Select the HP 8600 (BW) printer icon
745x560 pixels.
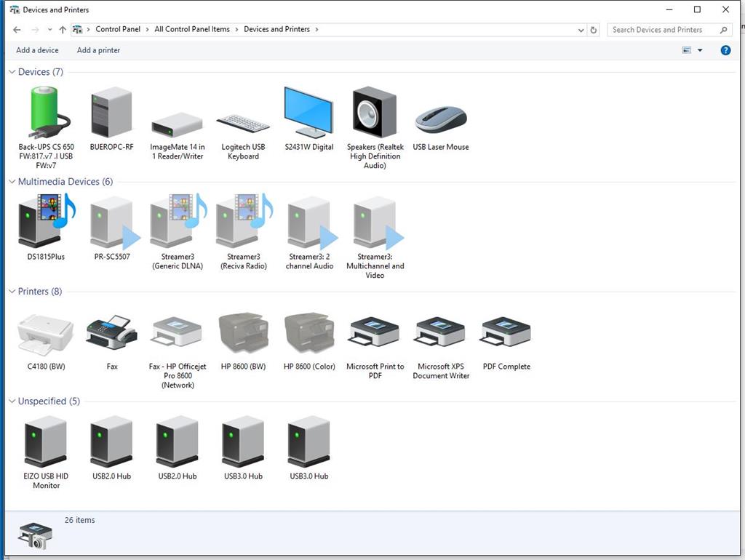click(243, 332)
